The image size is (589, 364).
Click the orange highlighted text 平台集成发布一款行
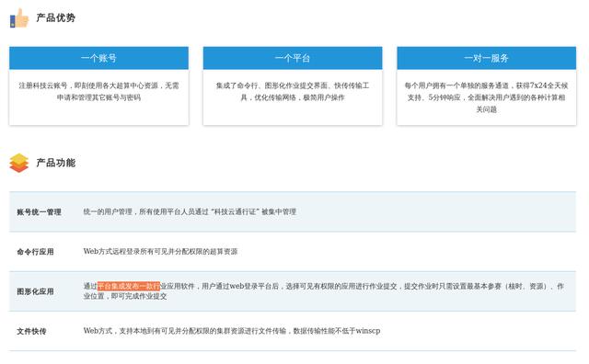click(x=129, y=286)
